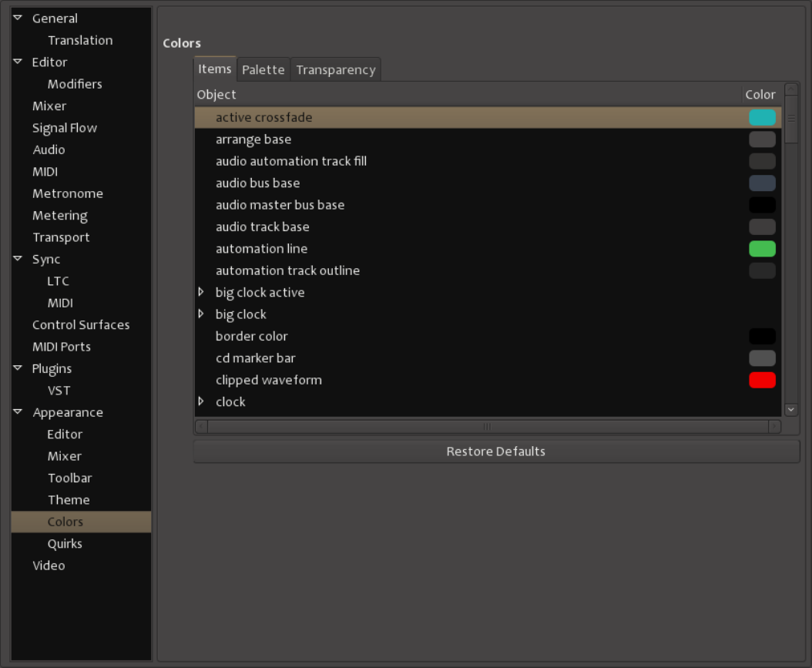Select Editor under Appearance
Image resolution: width=812 pixels, height=668 pixels.
tap(65, 434)
